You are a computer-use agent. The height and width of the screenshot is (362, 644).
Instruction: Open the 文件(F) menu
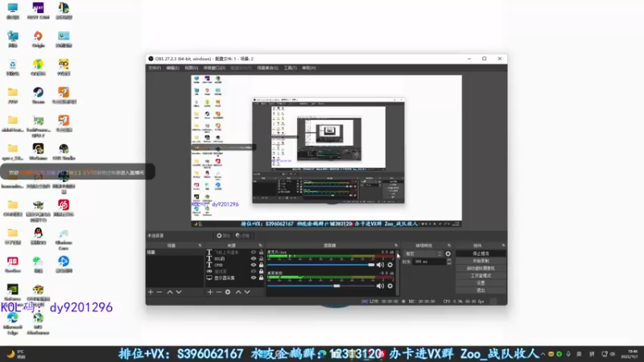[x=155, y=68]
